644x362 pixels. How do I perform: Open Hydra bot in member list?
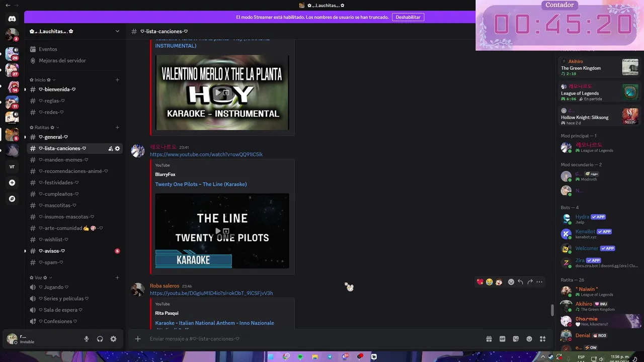pyautogui.click(x=599, y=219)
